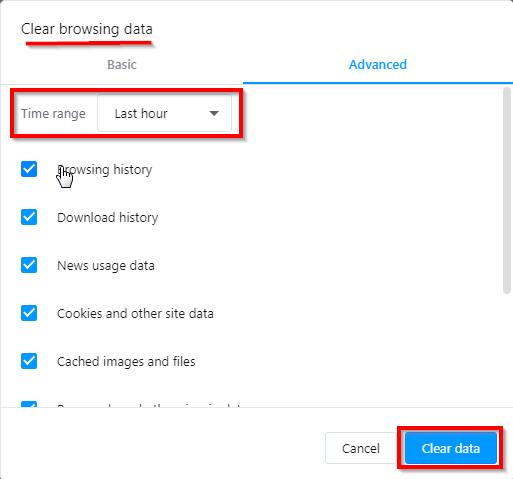The height and width of the screenshot is (479, 513).
Task: Click the Cached images and files label
Action: point(126,362)
